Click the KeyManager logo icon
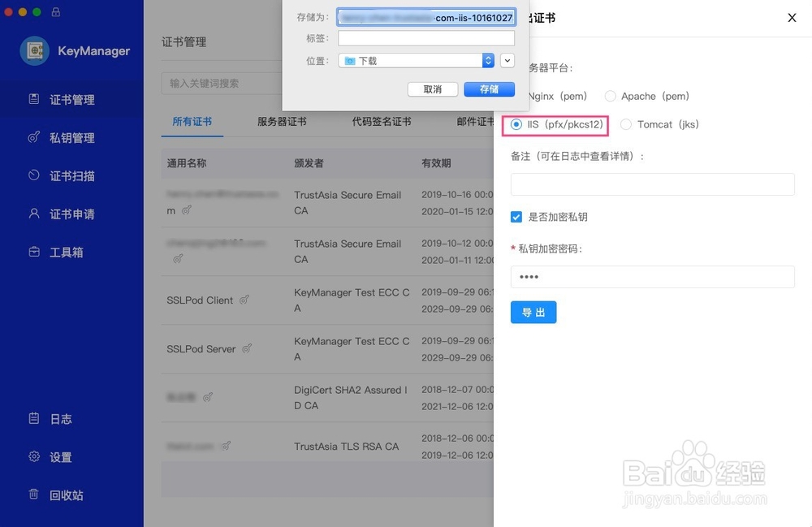 click(x=35, y=50)
